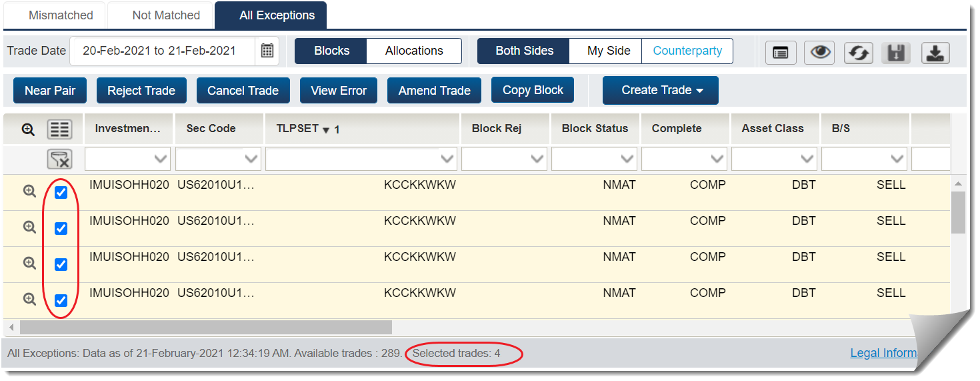The height and width of the screenshot is (381, 980).
Task: Click the clear filter funnel icon
Action: (x=59, y=159)
